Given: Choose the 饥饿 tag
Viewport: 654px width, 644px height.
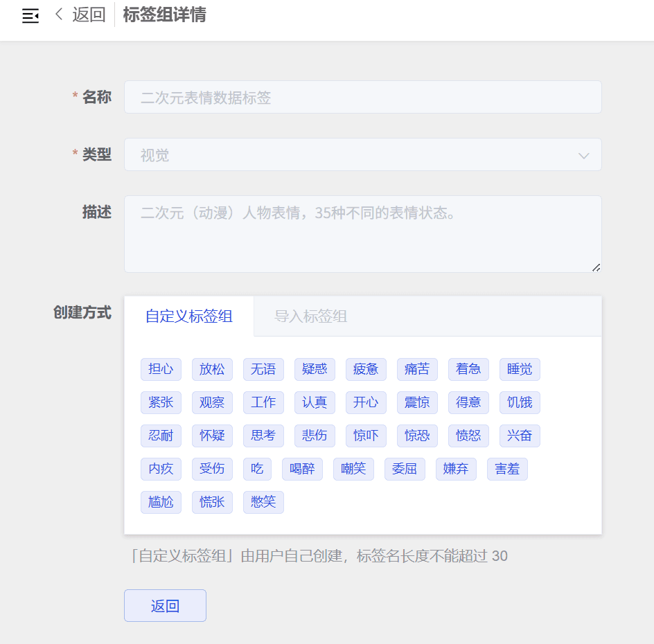Looking at the screenshot, I should click(520, 402).
